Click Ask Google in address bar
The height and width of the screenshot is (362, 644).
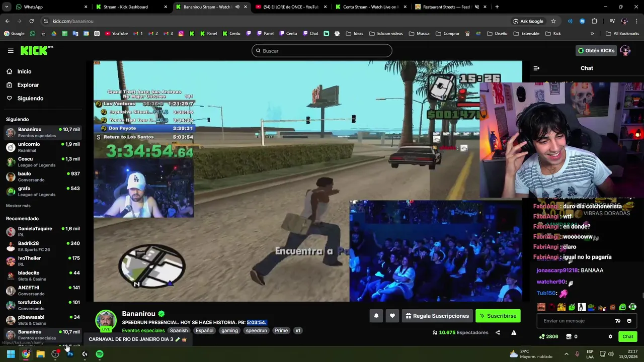(x=528, y=21)
